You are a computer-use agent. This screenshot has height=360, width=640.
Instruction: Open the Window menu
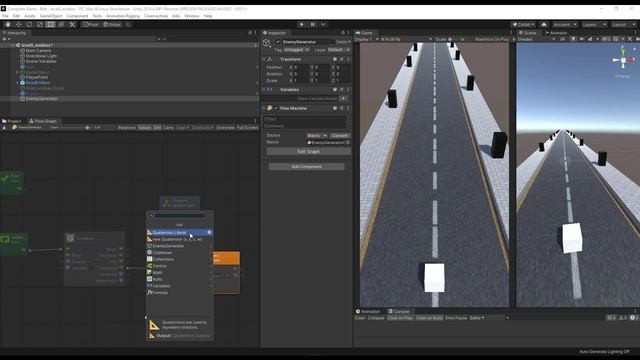(192, 16)
